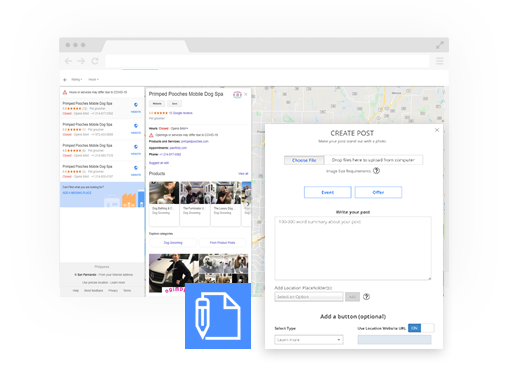Click the fullscreen expand arrows icon
The height and width of the screenshot is (385, 509).
(x=440, y=45)
